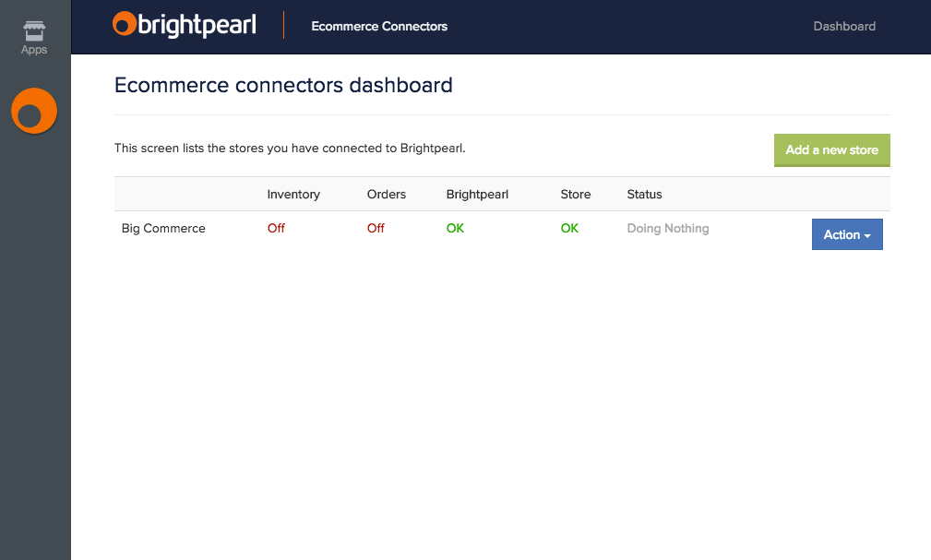The image size is (931, 560).
Task: Click the green OK indicator under Brightpearl
Action: (x=455, y=228)
